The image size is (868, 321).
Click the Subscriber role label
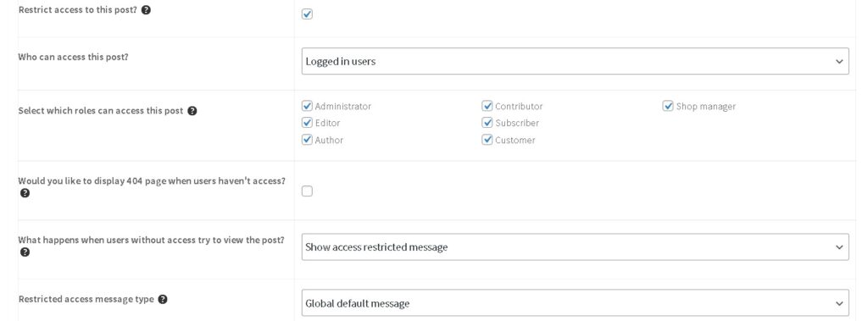click(517, 123)
